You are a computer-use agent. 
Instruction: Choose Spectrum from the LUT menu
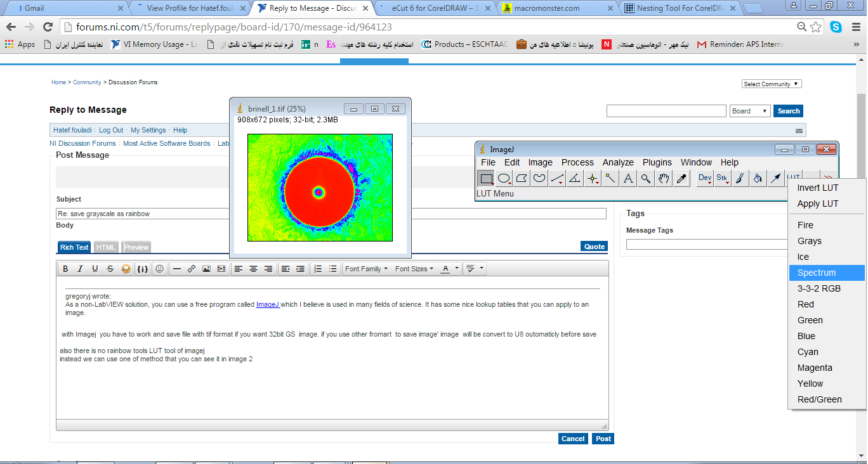coord(827,273)
